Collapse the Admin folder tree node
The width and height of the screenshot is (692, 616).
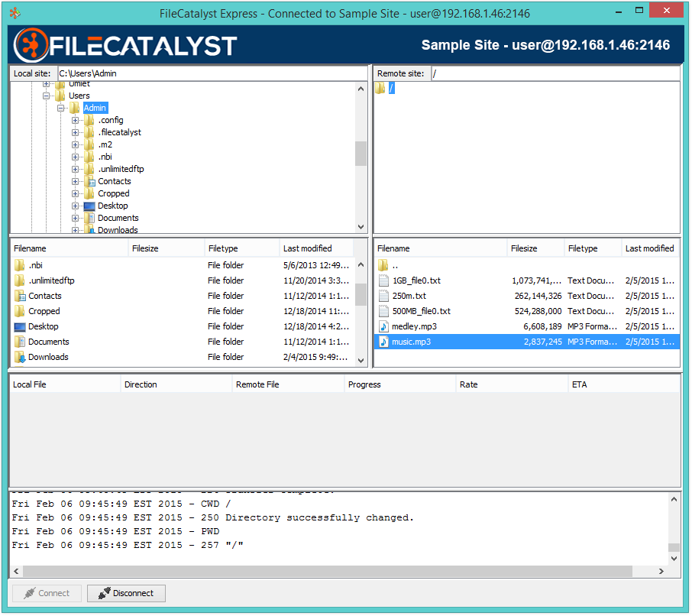pos(60,108)
